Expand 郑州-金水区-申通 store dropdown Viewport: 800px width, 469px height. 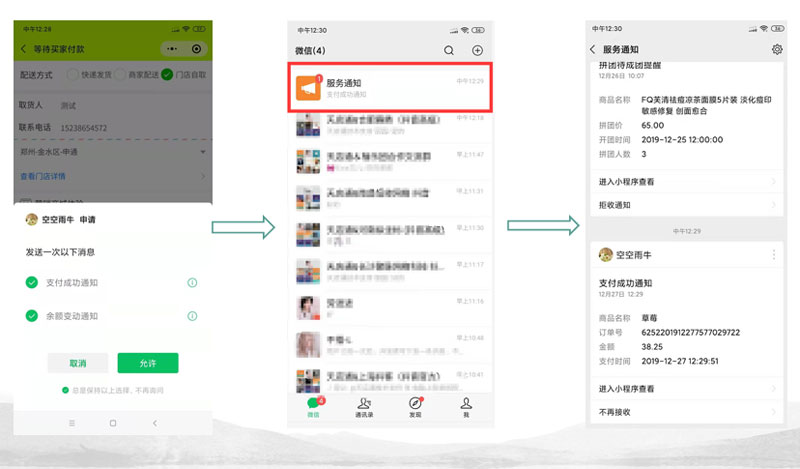(x=113, y=152)
